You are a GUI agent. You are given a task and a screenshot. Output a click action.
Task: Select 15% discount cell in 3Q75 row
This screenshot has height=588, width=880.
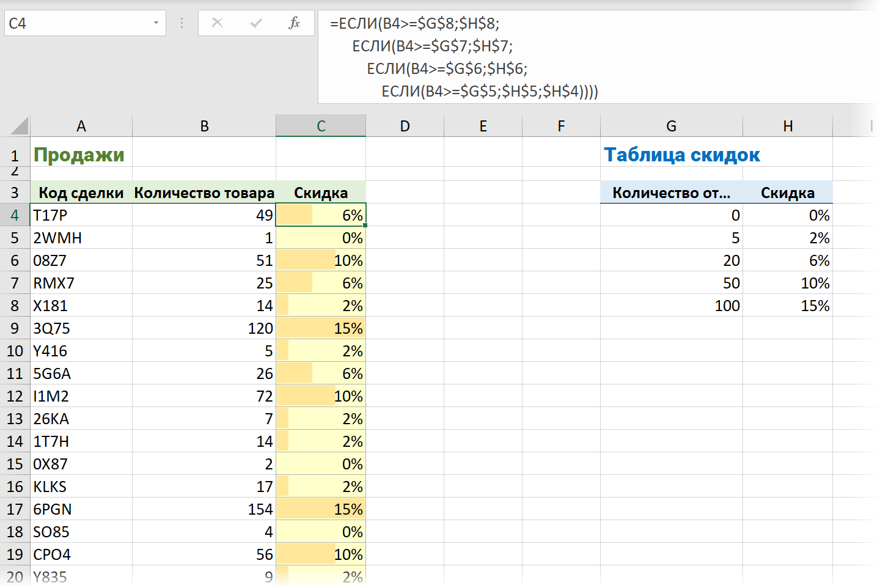321,328
